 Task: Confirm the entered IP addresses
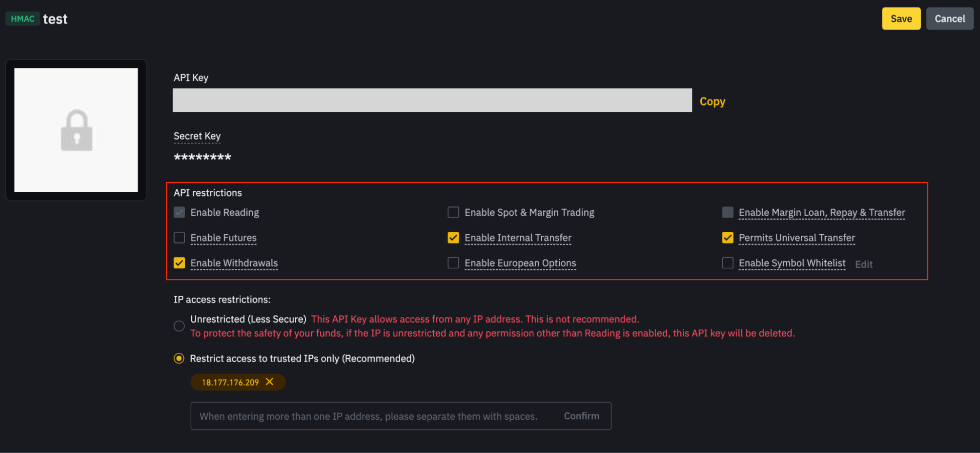click(x=581, y=416)
